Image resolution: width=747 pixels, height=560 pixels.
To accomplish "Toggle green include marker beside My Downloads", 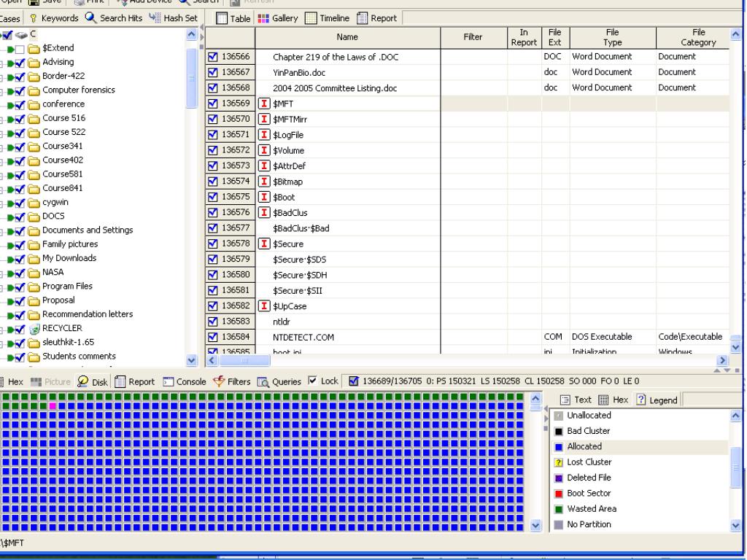I will tap(10, 260).
